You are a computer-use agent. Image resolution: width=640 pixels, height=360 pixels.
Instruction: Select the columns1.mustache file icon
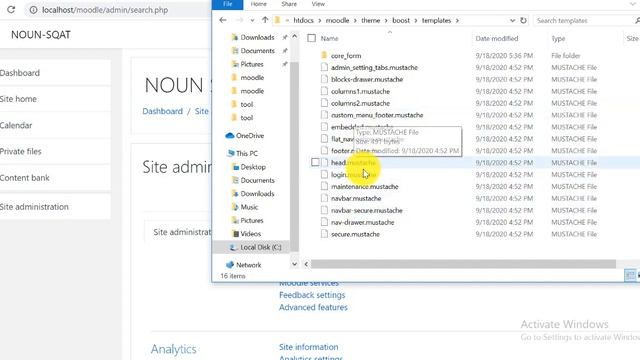(324, 91)
